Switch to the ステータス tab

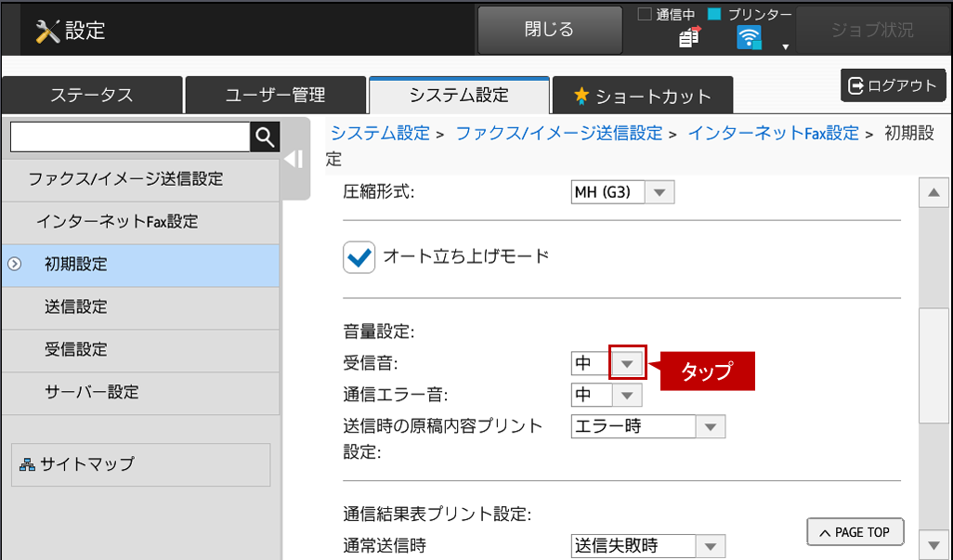92,96
